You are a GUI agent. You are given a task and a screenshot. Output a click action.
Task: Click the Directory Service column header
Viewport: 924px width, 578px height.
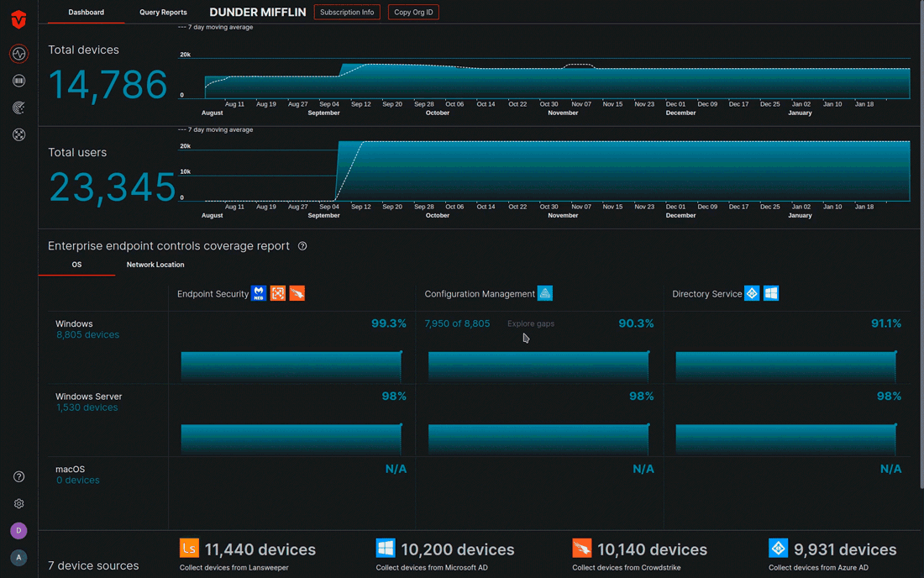point(707,294)
